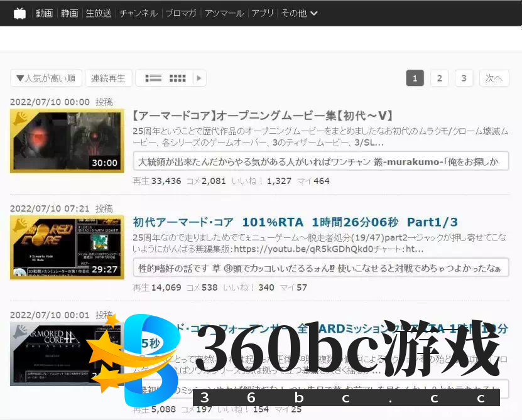Click description text starting 25周年なので走りました
The width and height of the screenshot is (522, 420).
pos(319,243)
